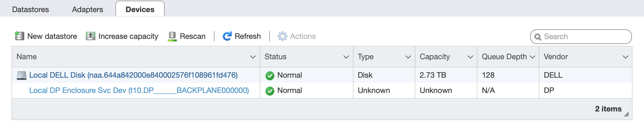Viewport: 644px width, 128px height.
Task: Switch to the Datastores tab
Action: [x=31, y=10]
